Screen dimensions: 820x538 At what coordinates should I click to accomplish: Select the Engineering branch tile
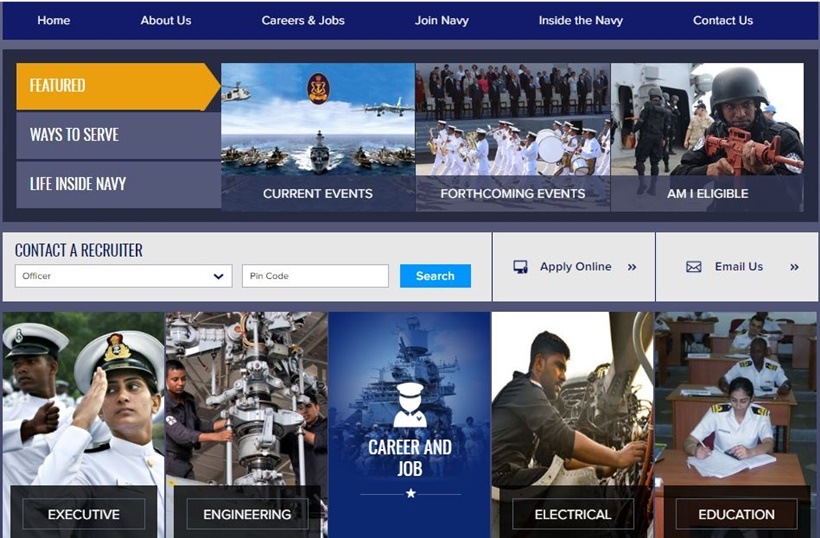pos(247,514)
